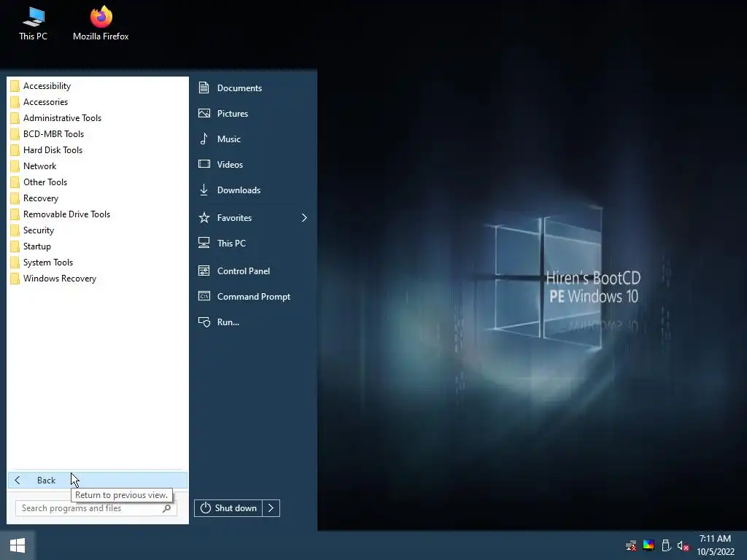Open the Startup folder
Image resolution: width=747 pixels, height=560 pixels.
pyautogui.click(x=97, y=246)
